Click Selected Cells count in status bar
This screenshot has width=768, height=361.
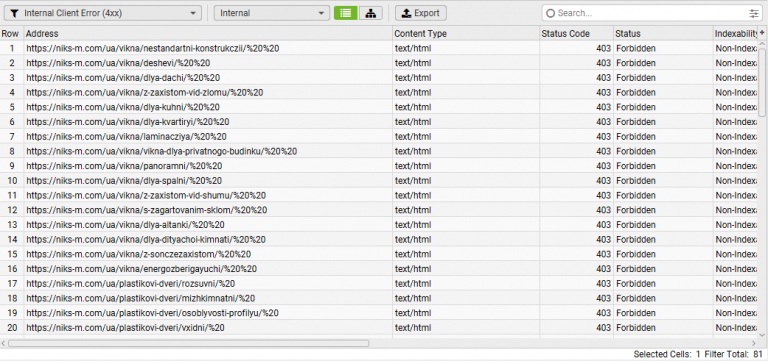667,354
